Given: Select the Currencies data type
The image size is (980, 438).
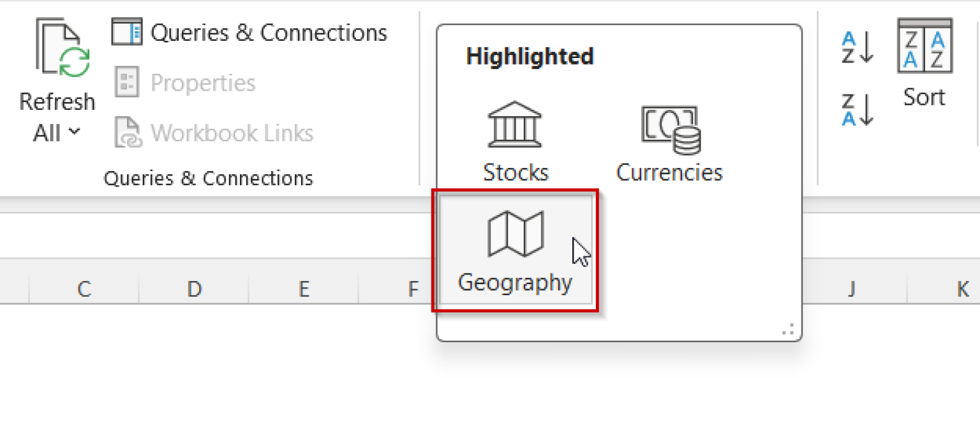Looking at the screenshot, I should tap(668, 140).
